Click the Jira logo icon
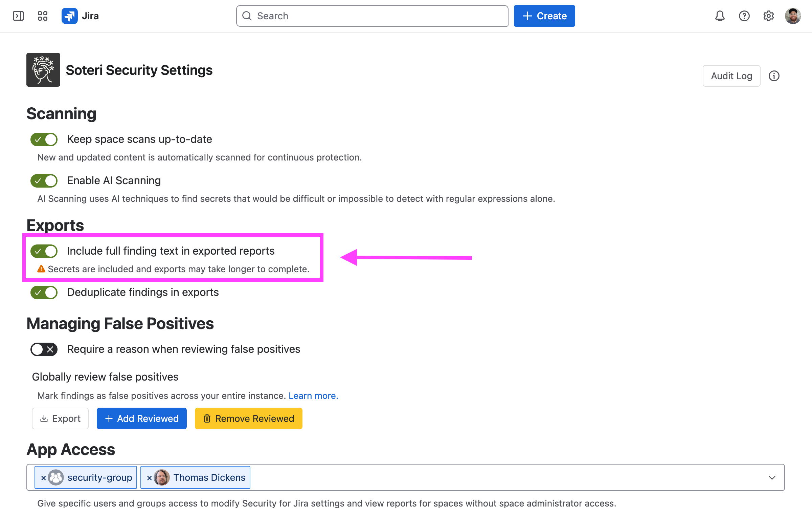 70,16
